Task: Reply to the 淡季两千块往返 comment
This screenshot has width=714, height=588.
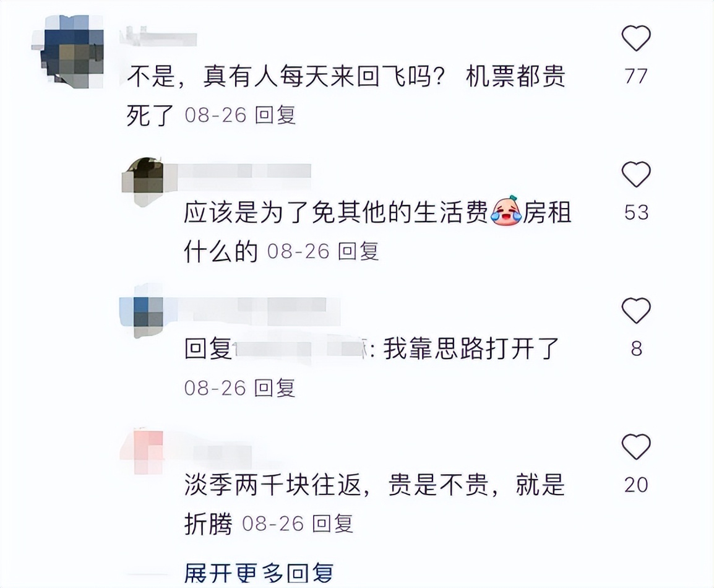Action: tap(332, 524)
